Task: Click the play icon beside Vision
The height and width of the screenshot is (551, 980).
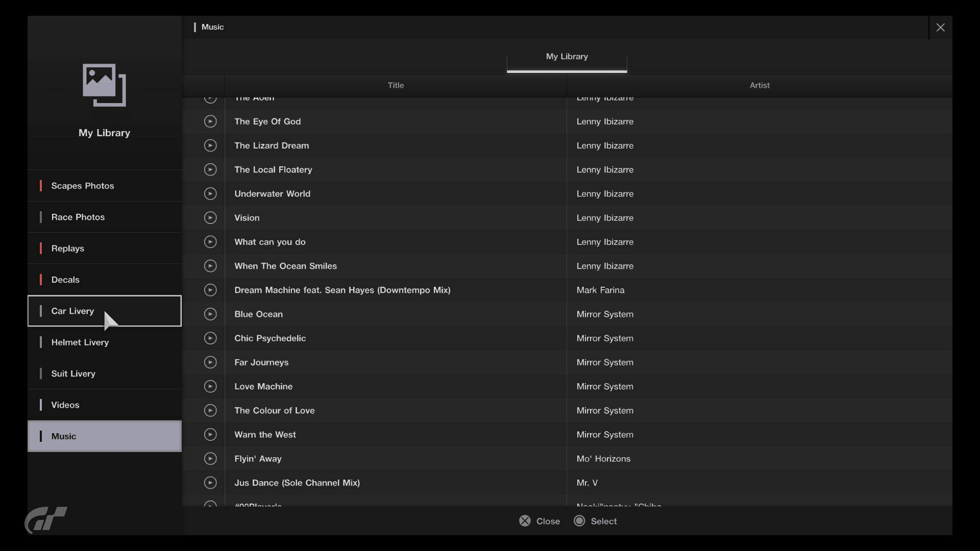Action: 210,218
